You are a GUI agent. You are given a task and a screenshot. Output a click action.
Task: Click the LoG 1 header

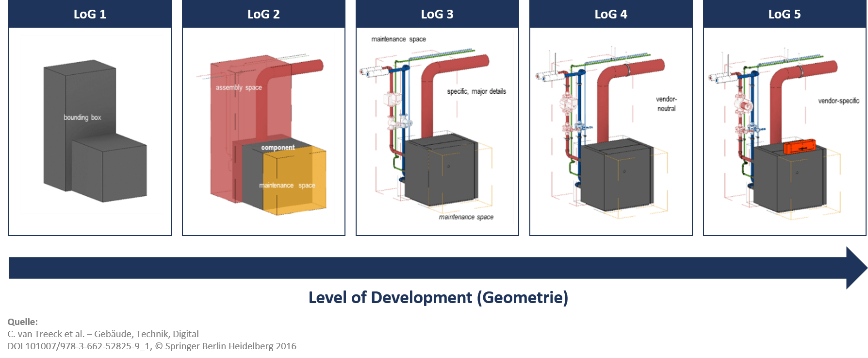click(90, 14)
